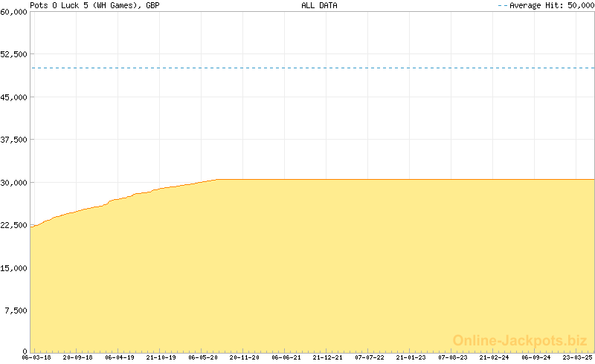Select the 07-07-22 x-axis date
Screen dimensions: 595x364
pyautogui.click(x=370, y=357)
